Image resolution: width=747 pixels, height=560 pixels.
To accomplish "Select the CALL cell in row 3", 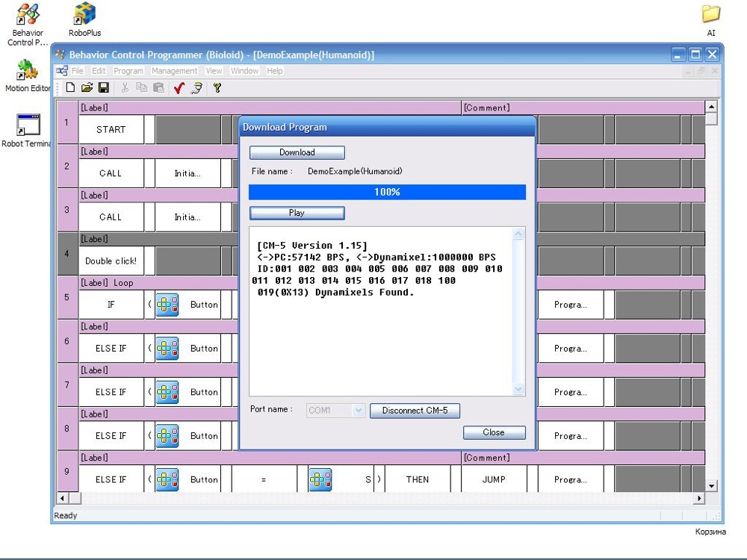I will [x=111, y=217].
